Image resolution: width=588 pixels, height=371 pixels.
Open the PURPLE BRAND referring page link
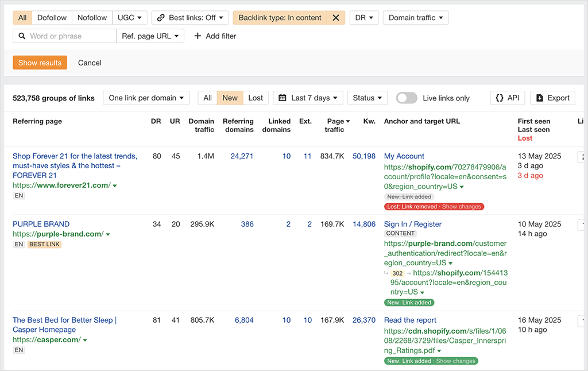point(41,224)
